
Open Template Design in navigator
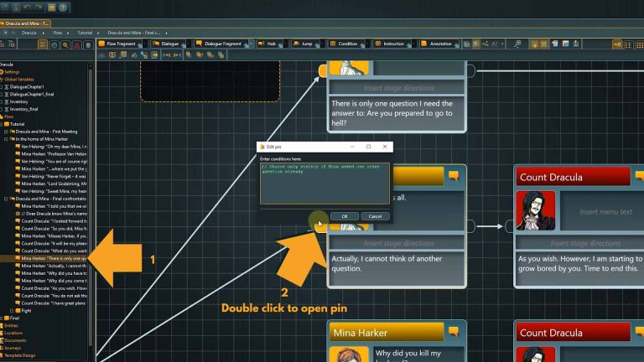click(x=19, y=355)
